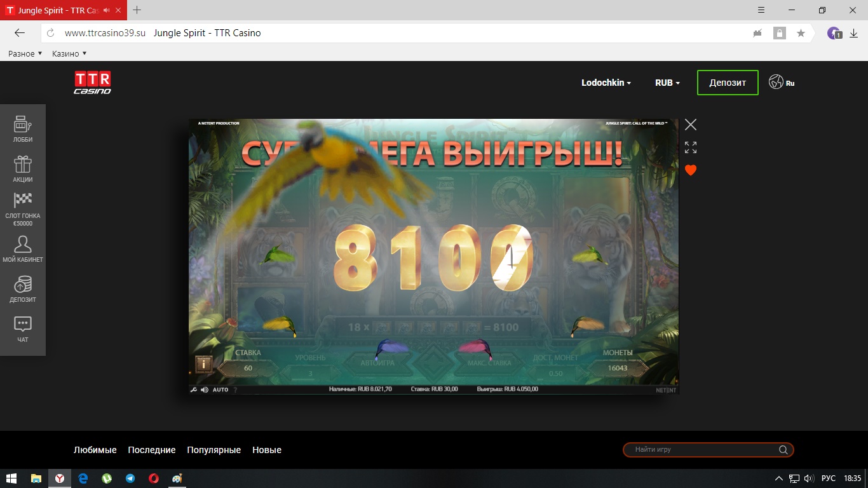Switch to the Популярные games tab
The image size is (868, 488).
click(214, 450)
